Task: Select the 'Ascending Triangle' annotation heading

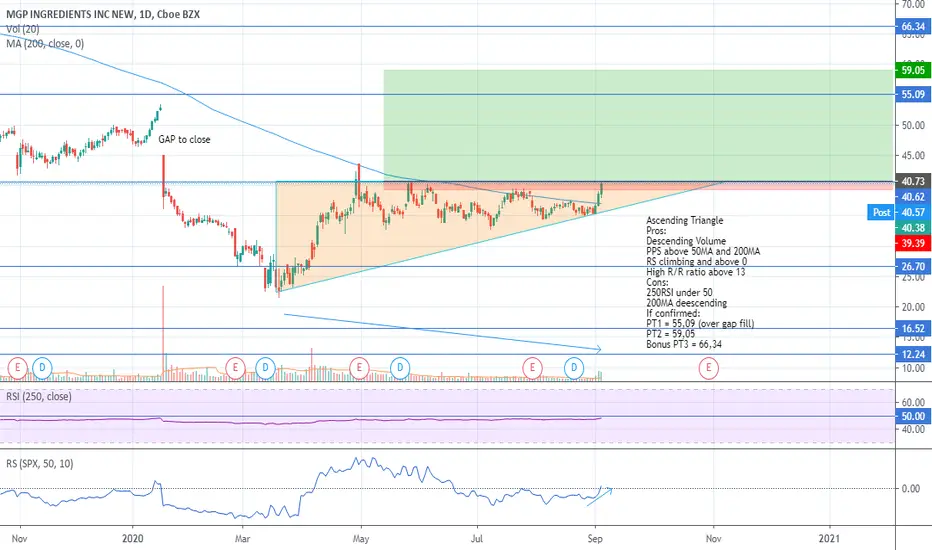Action: coord(685,221)
